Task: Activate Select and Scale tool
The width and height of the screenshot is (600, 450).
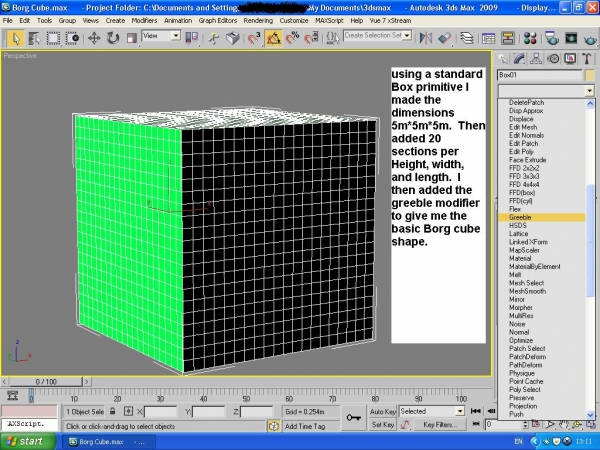Action: pos(132,38)
